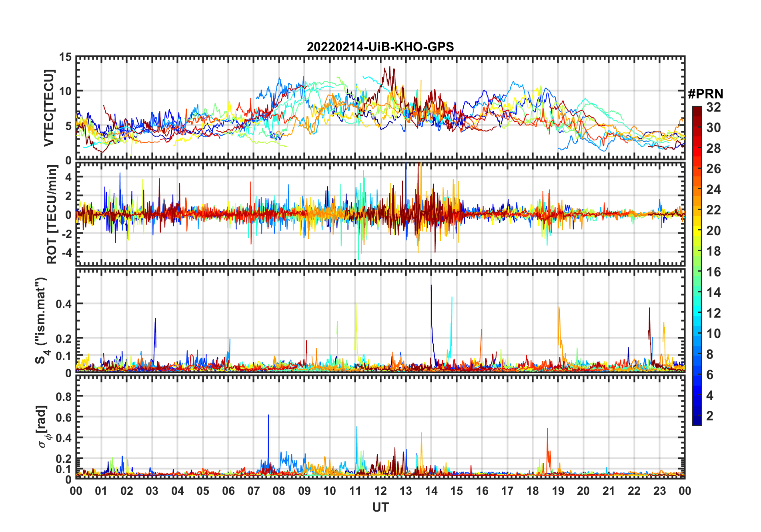Click UT axis tick label "18"
Screen dimensions: 761x532
pyautogui.click(x=533, y=491)
